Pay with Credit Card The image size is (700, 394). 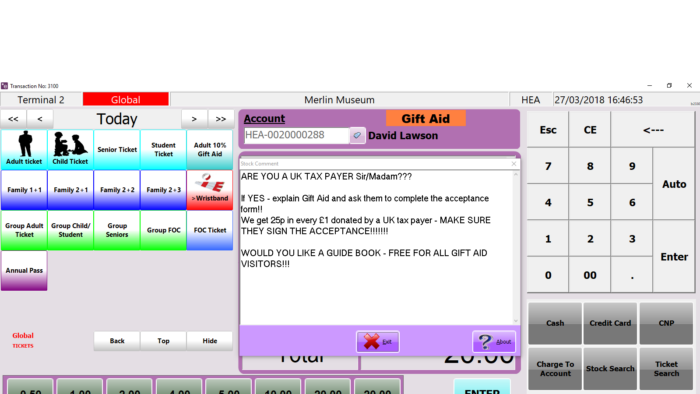[610, 323]
